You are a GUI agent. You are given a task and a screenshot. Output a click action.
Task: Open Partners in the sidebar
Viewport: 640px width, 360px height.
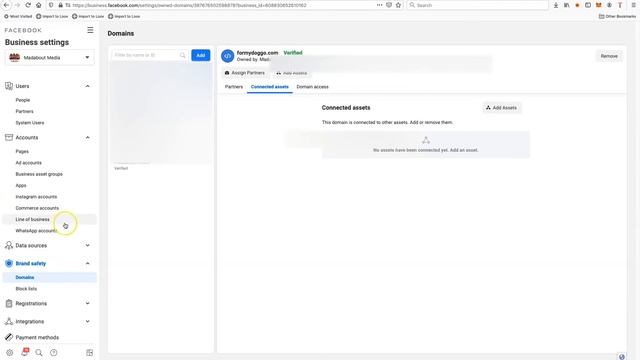click(24, 111)
